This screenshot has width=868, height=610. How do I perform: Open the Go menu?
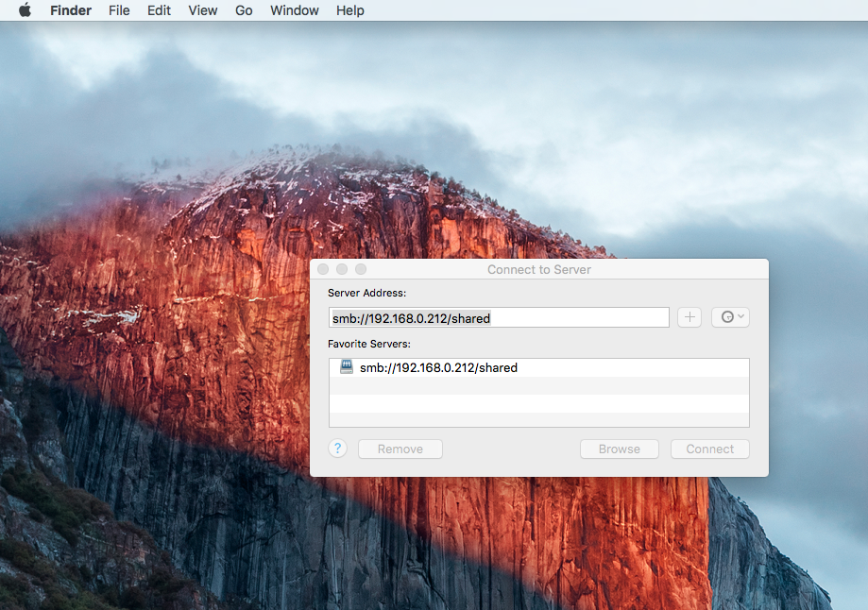click(x=244, y=10)
